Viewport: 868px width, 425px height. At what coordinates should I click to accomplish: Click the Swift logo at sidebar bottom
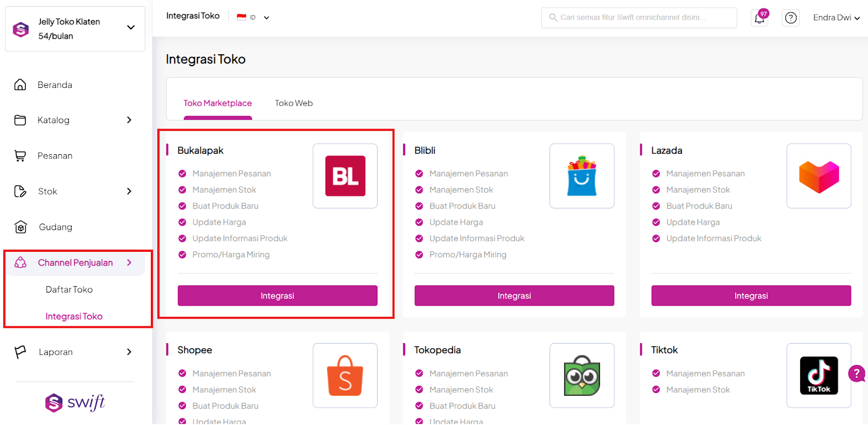(75, 402)
